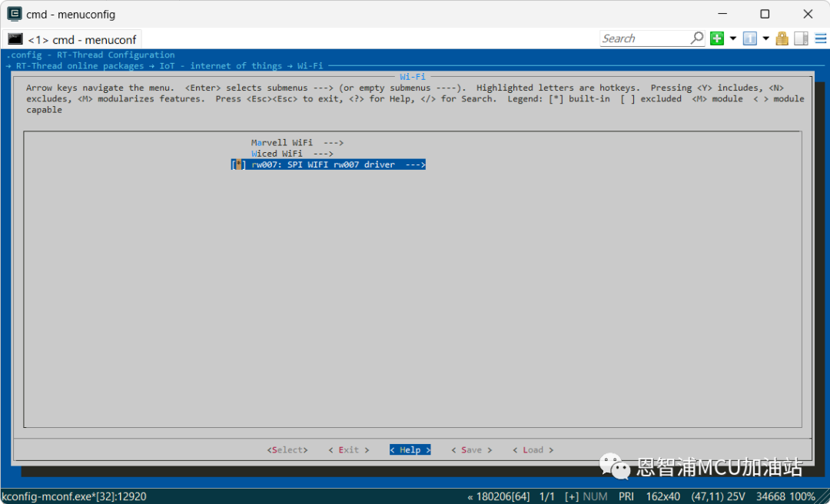Viewport: 830px width, 504px height.
Task: Click the lock console icon
Action: pyautogui.click(x=782, y=38)
